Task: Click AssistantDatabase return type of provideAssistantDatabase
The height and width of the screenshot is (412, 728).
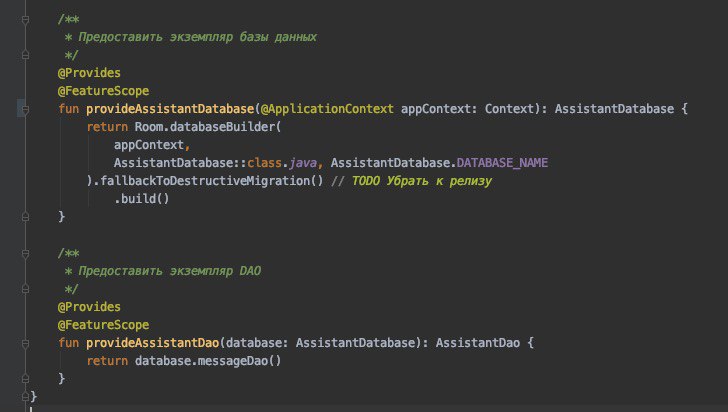Action: coord(614,109)
